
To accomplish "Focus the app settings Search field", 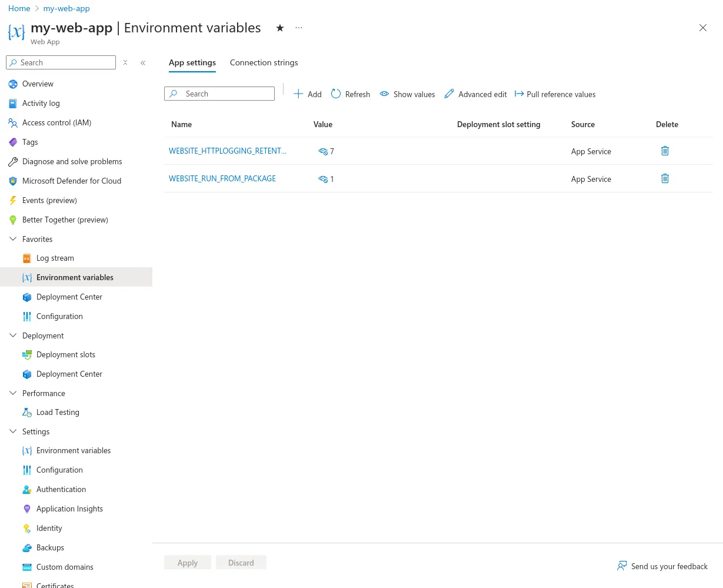I will pos(219,94).
